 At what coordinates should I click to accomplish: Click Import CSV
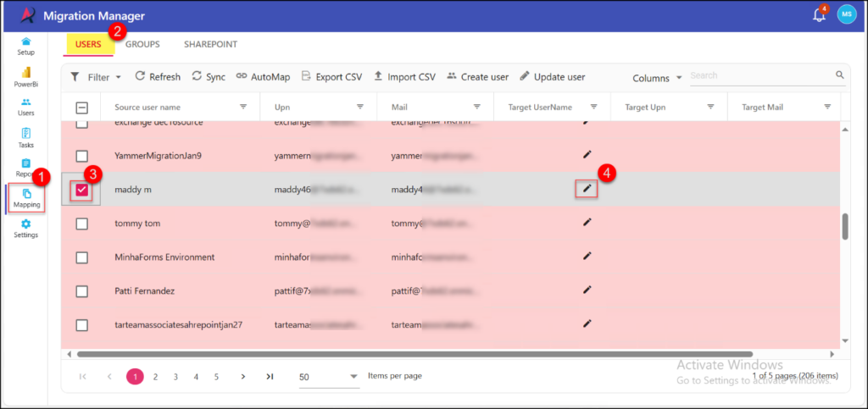404,77
